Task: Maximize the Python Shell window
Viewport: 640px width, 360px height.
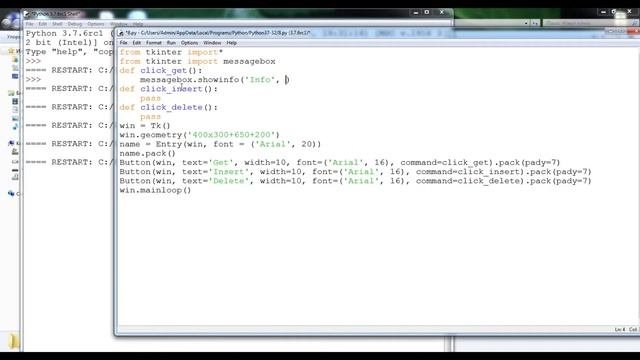Action: 427,12
